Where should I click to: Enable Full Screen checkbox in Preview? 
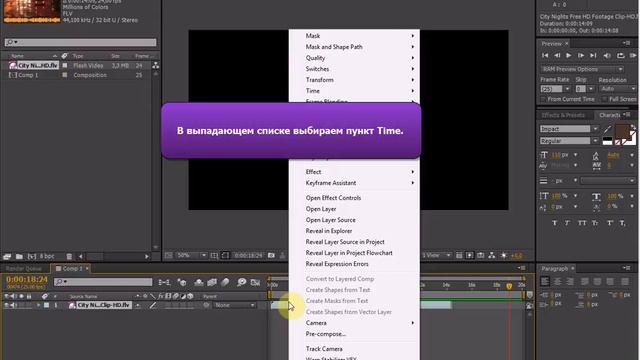coord(604,99)
